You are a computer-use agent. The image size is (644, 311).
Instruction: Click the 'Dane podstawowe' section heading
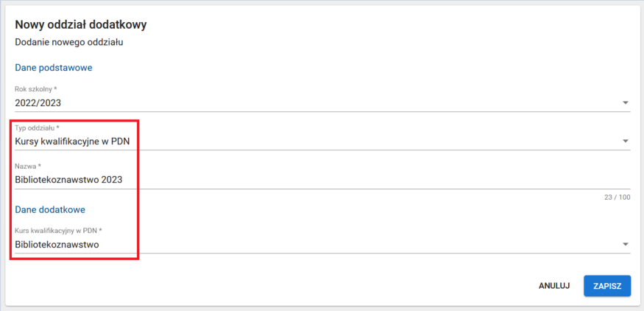click(53, 68)
